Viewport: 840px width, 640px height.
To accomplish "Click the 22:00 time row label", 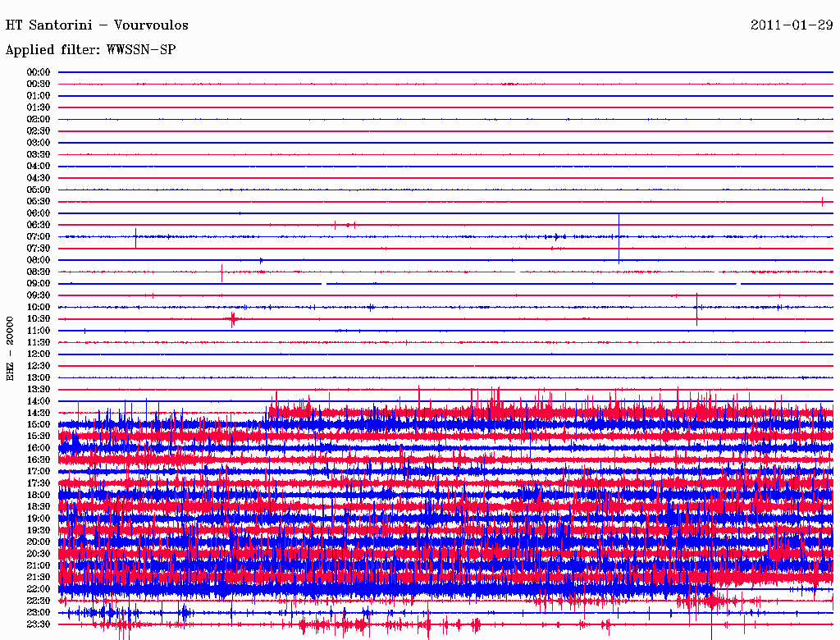I will coord(39,588).
